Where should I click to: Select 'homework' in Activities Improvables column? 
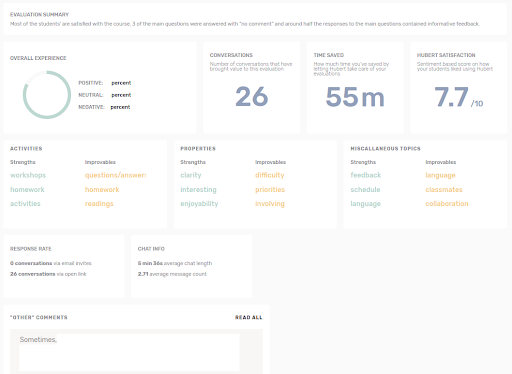click(x=102, y=190)
